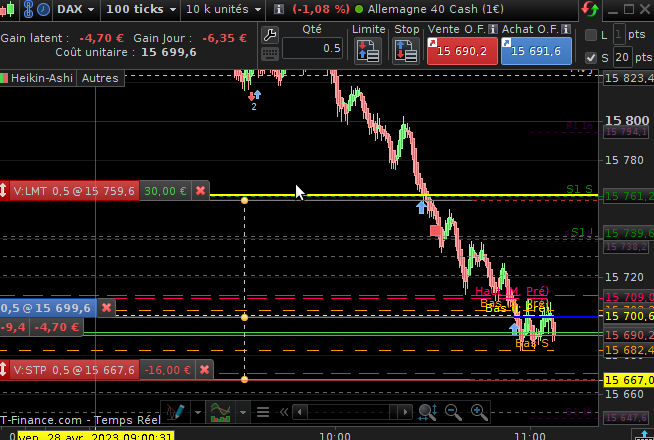Click the vertical zoom magnifier icon

click(x=428, y=412)
